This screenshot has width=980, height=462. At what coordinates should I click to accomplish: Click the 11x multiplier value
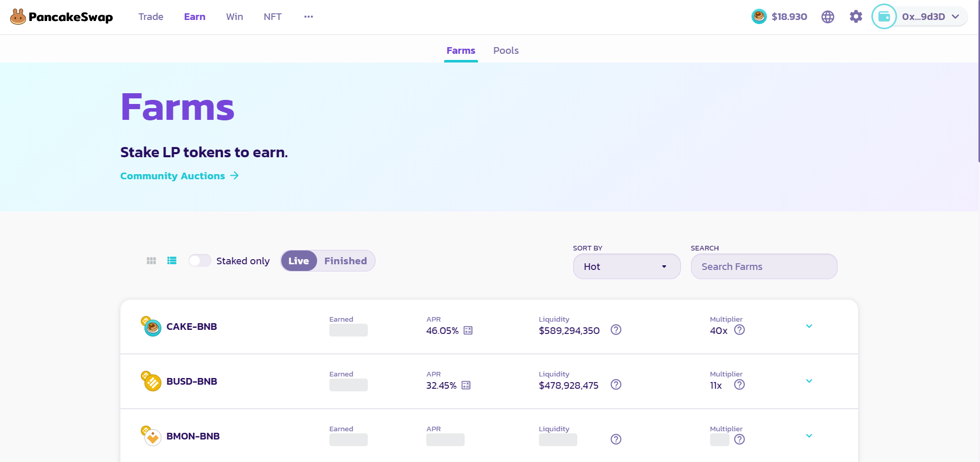click(x=716, y=386)
